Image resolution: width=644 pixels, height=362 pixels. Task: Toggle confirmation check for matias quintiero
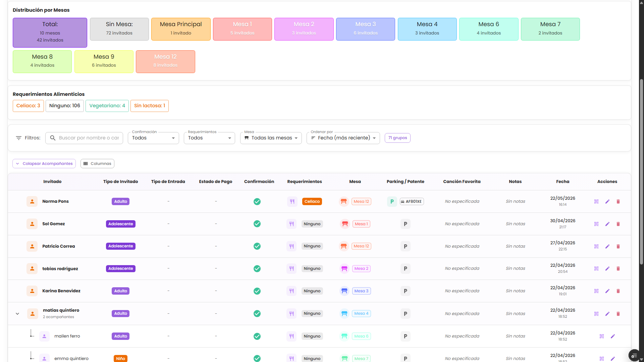[x=257, y=313]
